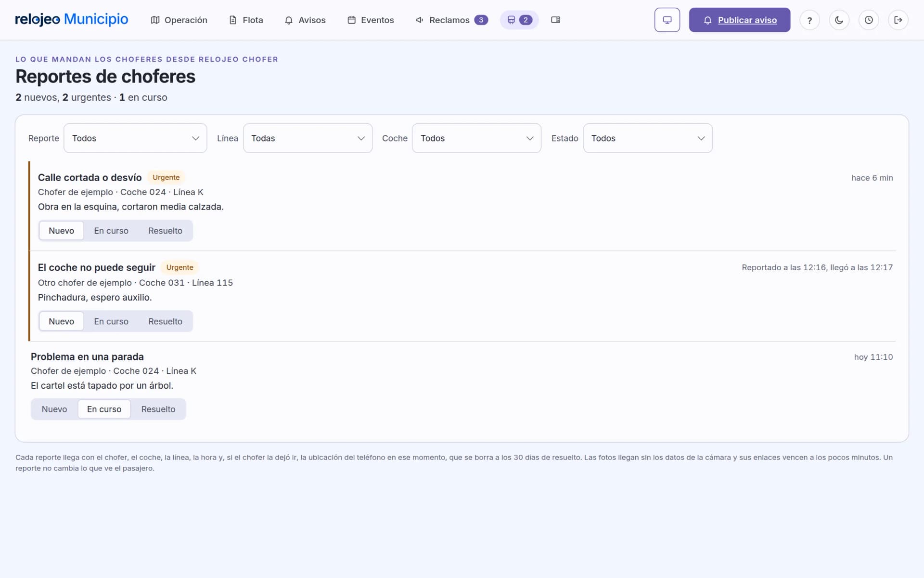This screenshot has height=578, width=924.
Task: Open the Avisos section
Action: click(305, 20)
